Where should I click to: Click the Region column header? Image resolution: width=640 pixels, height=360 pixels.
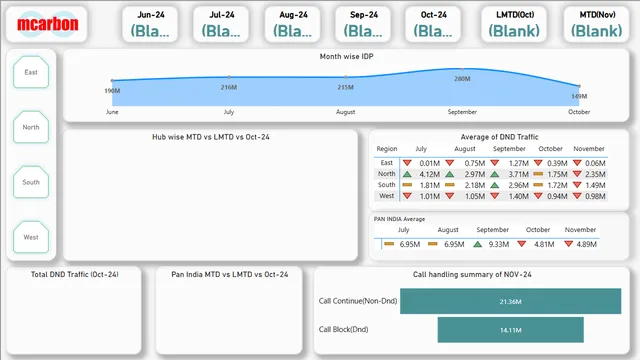[x=387, y=149]
